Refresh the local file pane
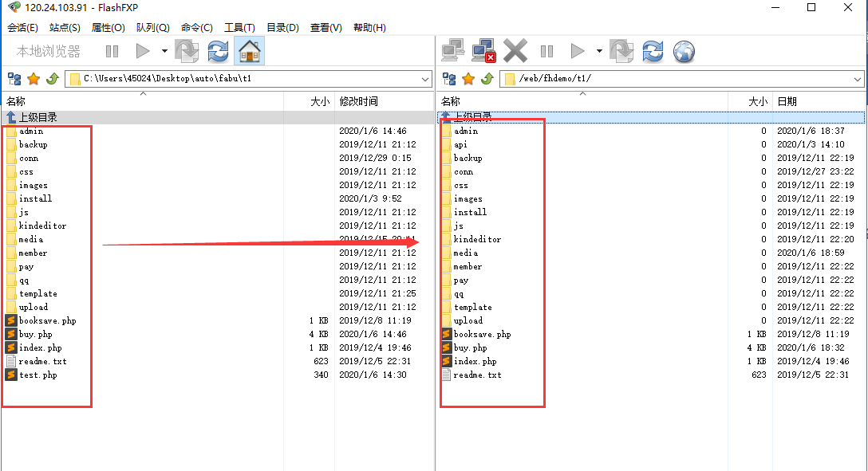 click(218, 52)
